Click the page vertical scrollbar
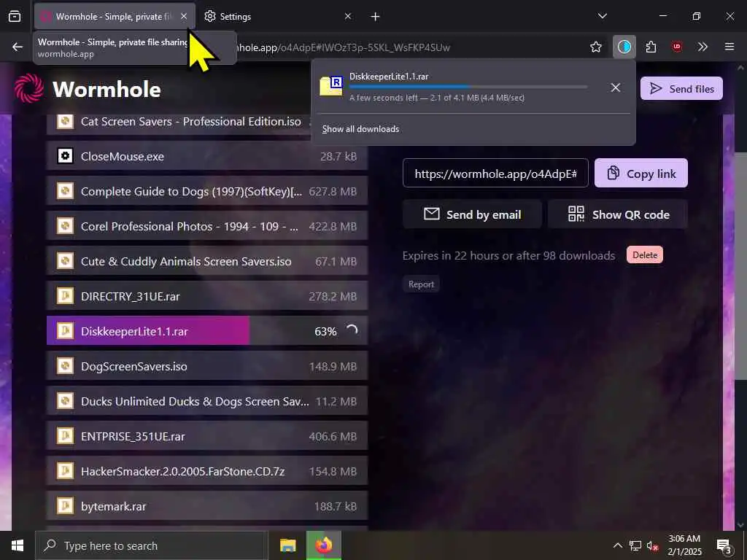The width and height of the screenshot is (747, 560). click(x=740, y=267)
